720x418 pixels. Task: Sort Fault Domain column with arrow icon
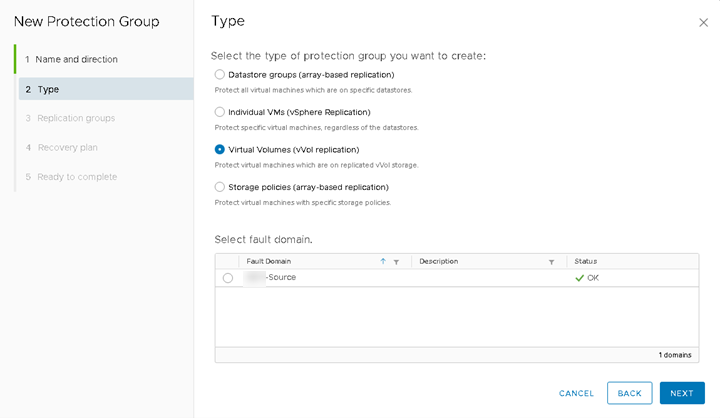tap(383, 261)
